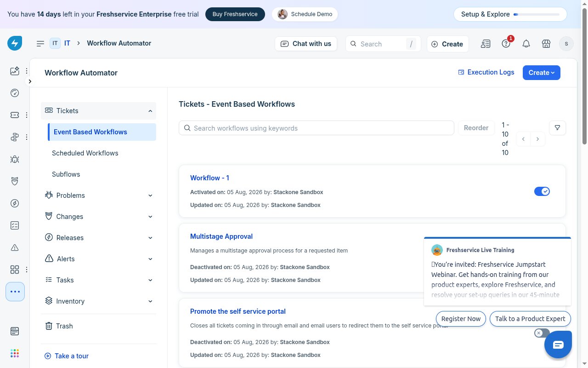This screenshot has width=588, height=368.
Task: Expand the left rail with arrow button
Action: [x=30, y=81]
